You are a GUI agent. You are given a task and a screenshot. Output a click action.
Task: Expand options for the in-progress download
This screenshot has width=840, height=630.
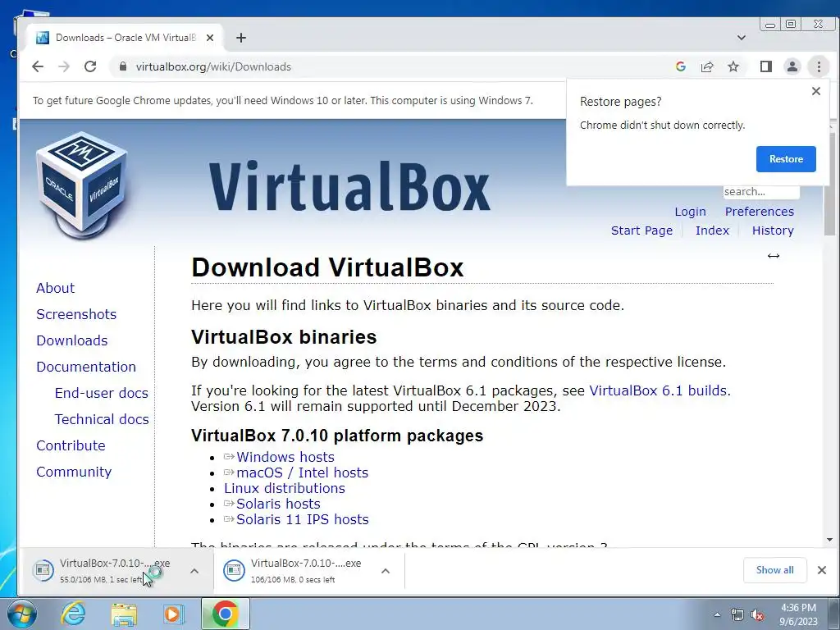click(x=194, y=571)
